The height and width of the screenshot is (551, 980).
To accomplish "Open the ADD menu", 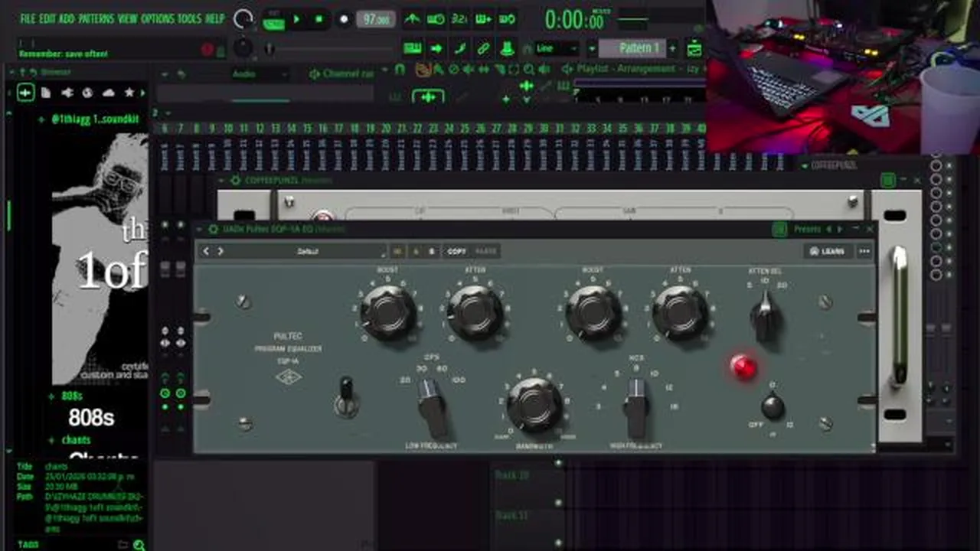I will coord(67,18).
